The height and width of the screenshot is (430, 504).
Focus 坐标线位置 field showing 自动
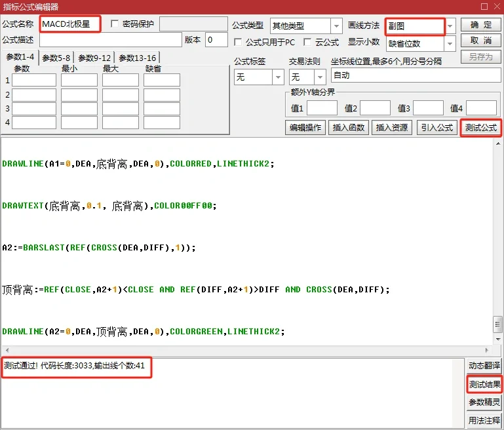coord(416,75)
